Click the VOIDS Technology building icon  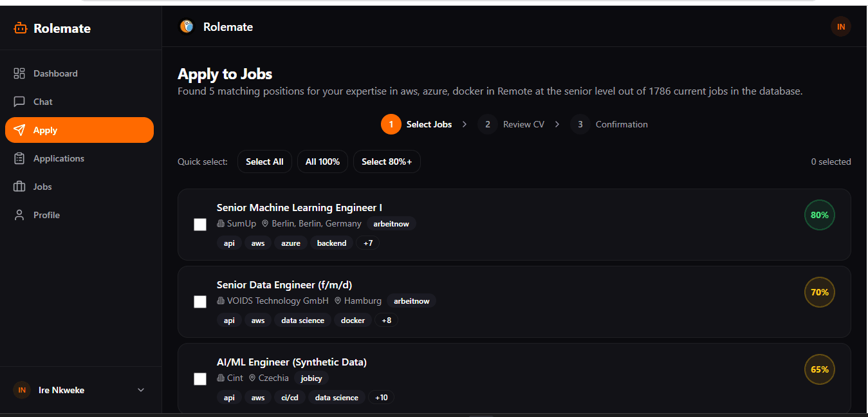(221, 301)
